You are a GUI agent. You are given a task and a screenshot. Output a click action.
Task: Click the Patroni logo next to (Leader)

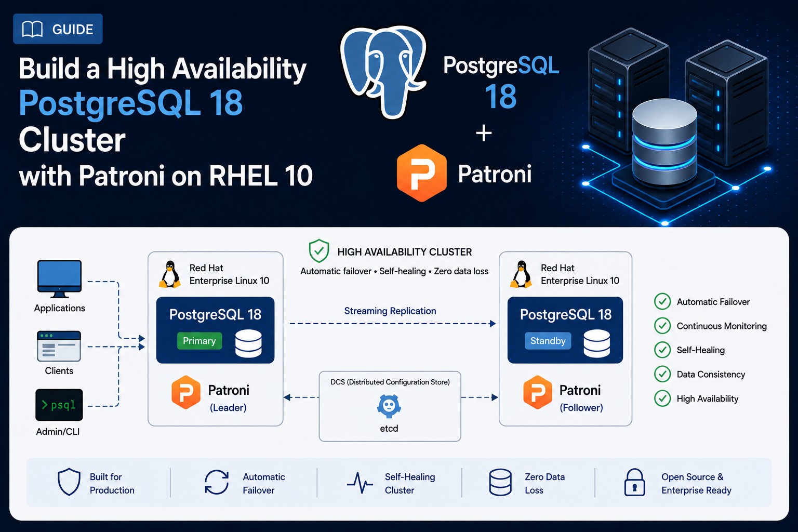186,392
